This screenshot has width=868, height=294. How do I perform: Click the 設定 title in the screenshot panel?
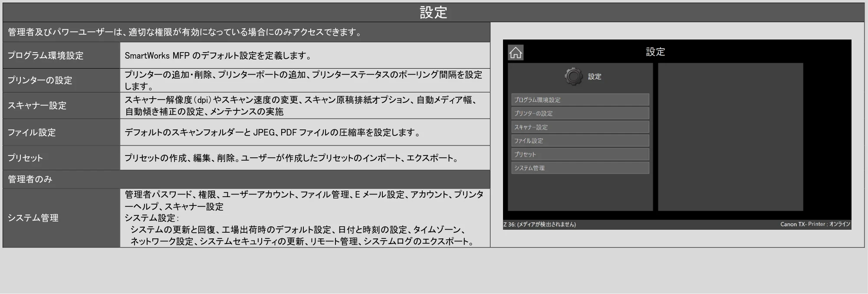tap(655, 52)
